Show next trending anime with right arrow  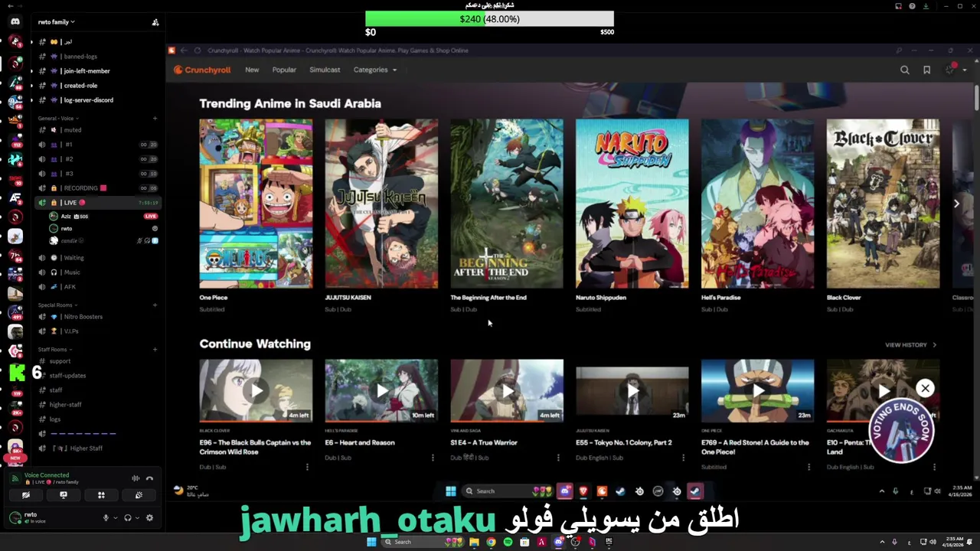click(x=956, y=204)
